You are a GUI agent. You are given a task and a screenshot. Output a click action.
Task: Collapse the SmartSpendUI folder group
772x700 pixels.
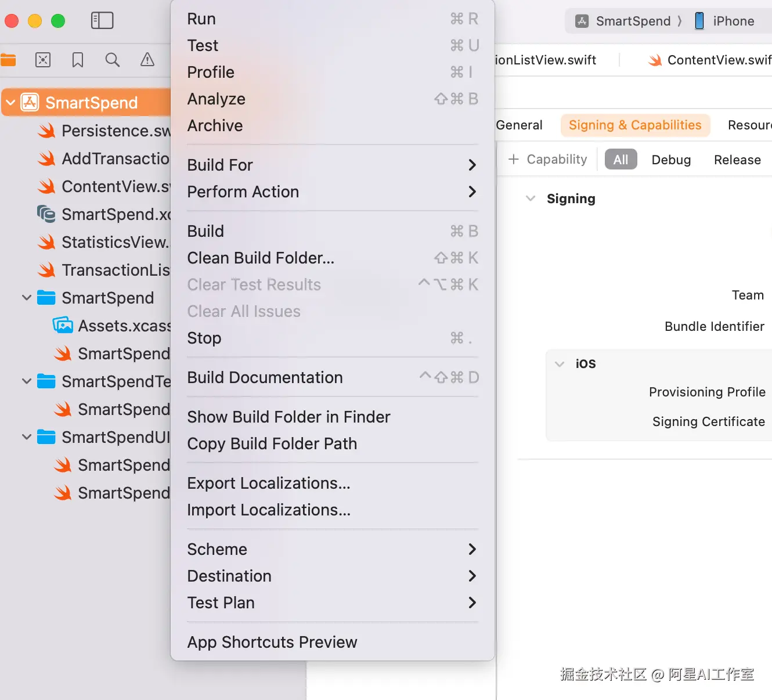27,437
